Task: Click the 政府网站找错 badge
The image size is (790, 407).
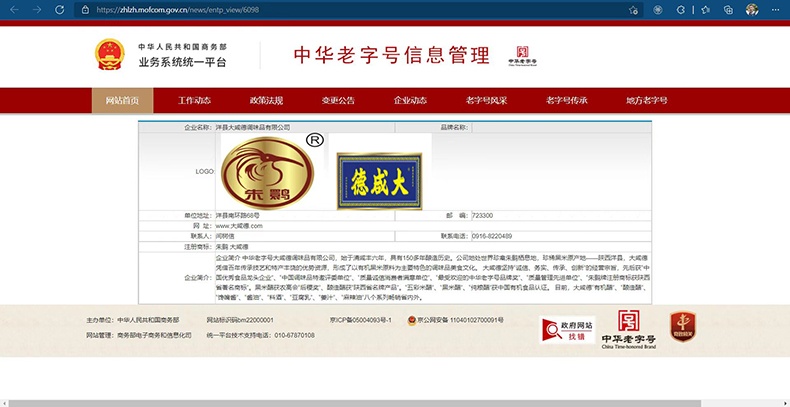Action: pyautogui.click(x=567, y=330)
